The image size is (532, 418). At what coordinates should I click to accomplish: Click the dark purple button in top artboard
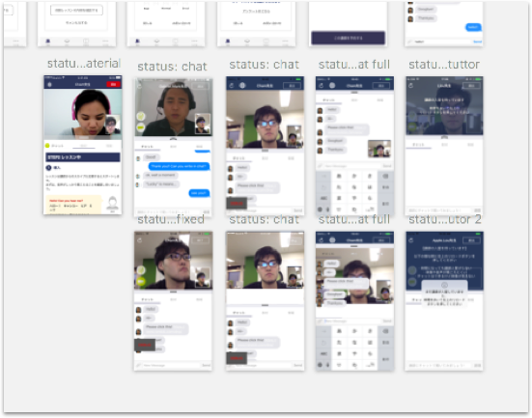[x=349, y=38]
